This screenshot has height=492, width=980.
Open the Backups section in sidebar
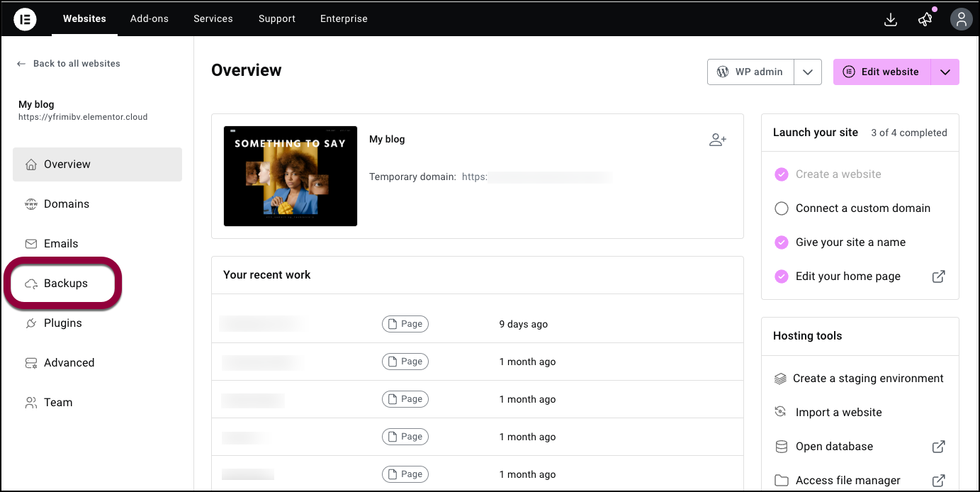coord(64,284)
